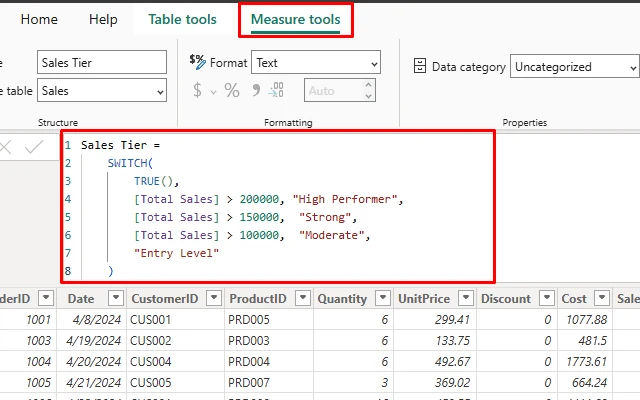The height and width of the screenshot is (400, 640).
Task: Open the Home table dropdown showing Sales
Action: pyautogui.click(x=102, y=91)
